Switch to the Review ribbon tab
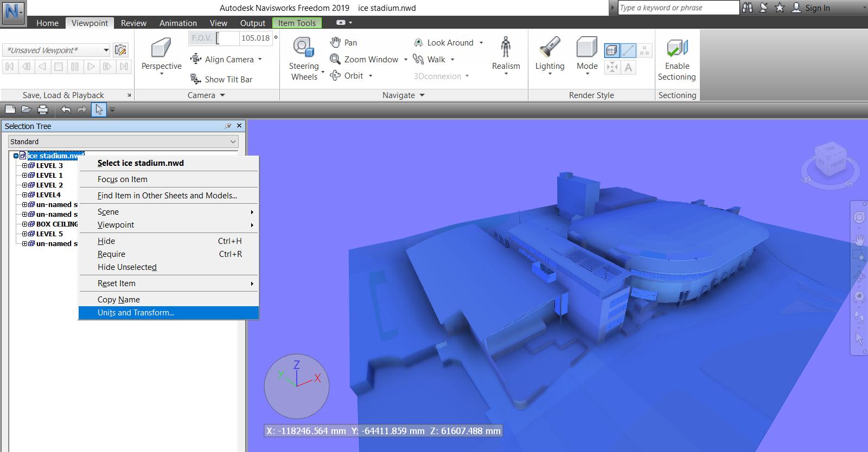868x452 pixels. [133, 23]
